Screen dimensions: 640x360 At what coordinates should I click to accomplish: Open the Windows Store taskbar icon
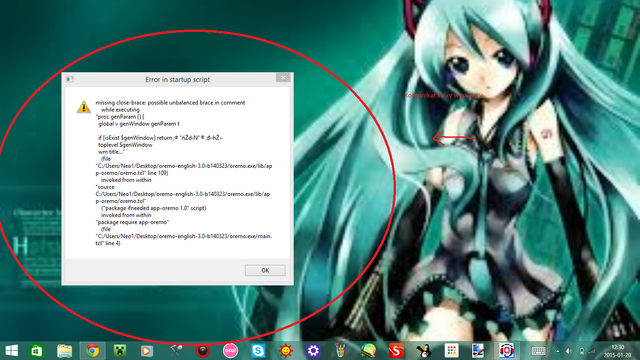37,351
